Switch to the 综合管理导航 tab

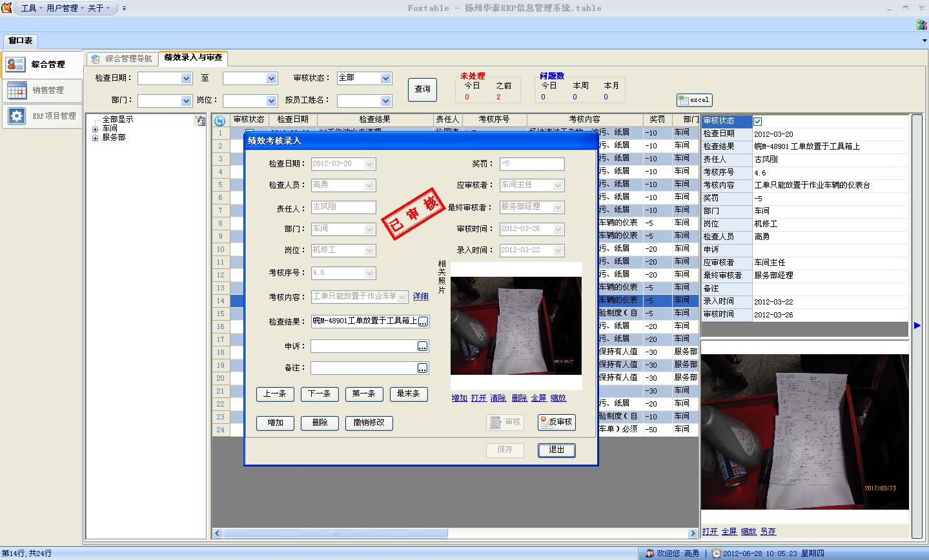(x=123, y=59)
